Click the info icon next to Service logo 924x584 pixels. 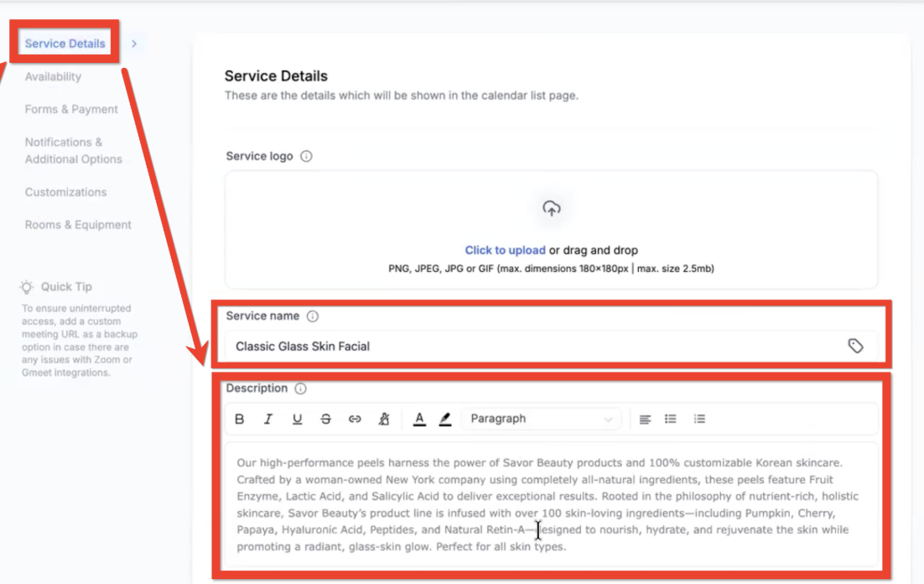click(306, 156)
